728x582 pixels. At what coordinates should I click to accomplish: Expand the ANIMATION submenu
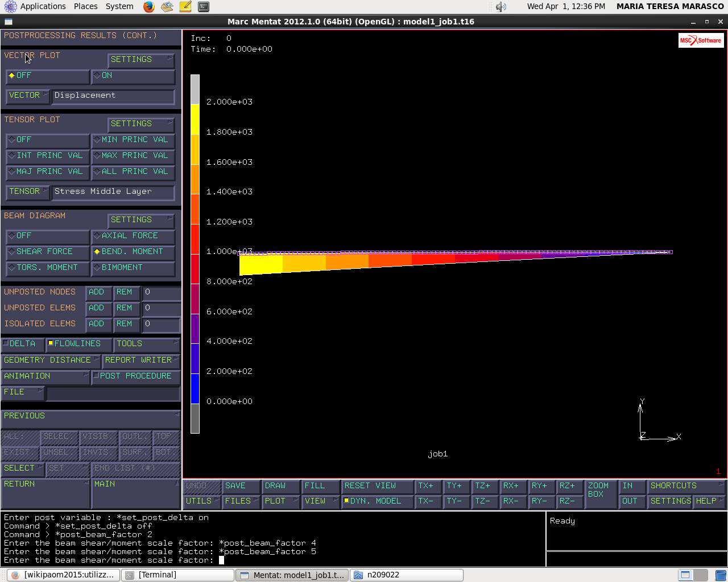[x=45, y=377]
